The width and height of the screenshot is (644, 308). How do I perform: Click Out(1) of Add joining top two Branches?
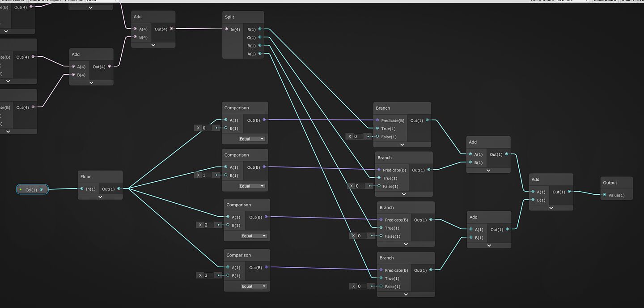[507, 154]
